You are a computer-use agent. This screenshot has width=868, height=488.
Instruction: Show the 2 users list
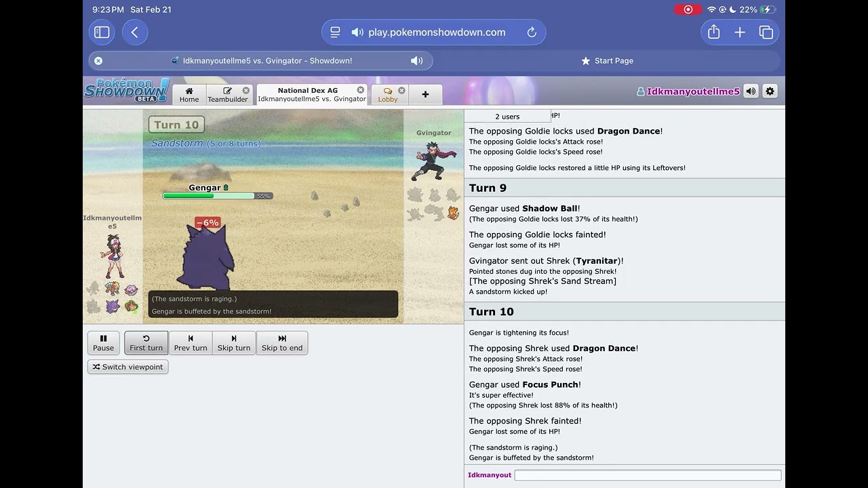pyautogui.click(x=507, y=117)
